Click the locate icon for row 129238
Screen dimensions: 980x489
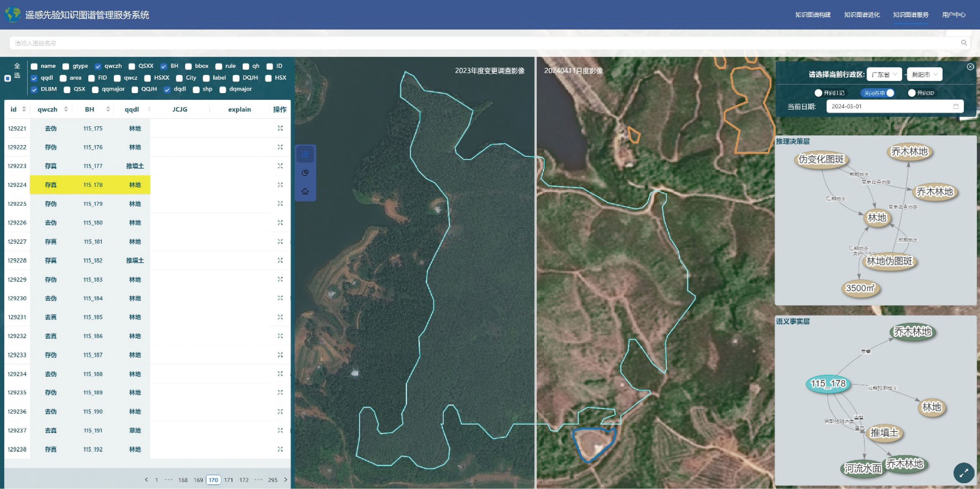[280, 449]
